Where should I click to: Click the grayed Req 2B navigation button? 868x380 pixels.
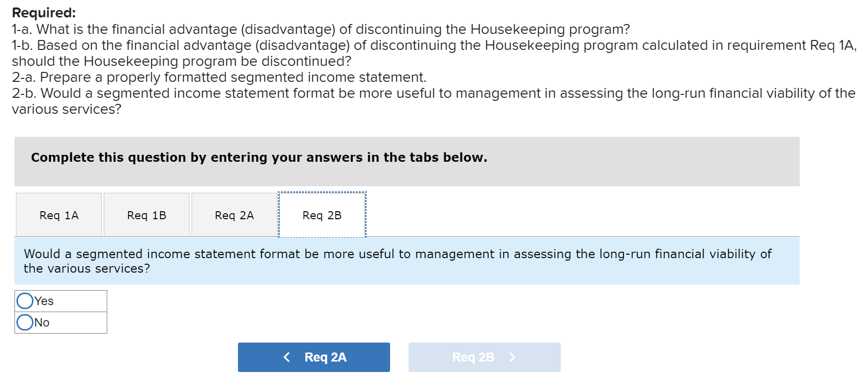[484, 357]
